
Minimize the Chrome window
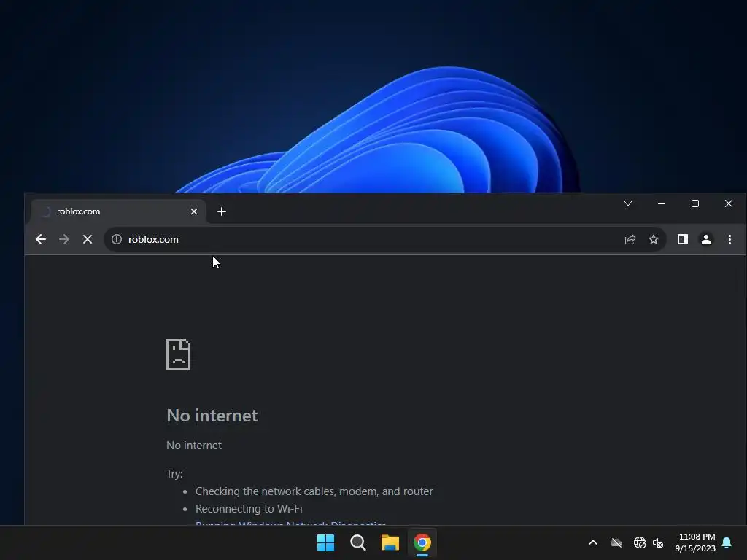coord(662,203)
